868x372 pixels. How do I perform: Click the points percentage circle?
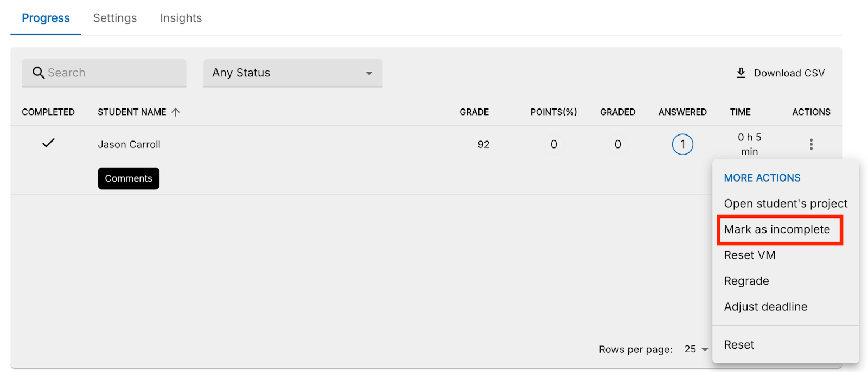click(x=553, y=144)
